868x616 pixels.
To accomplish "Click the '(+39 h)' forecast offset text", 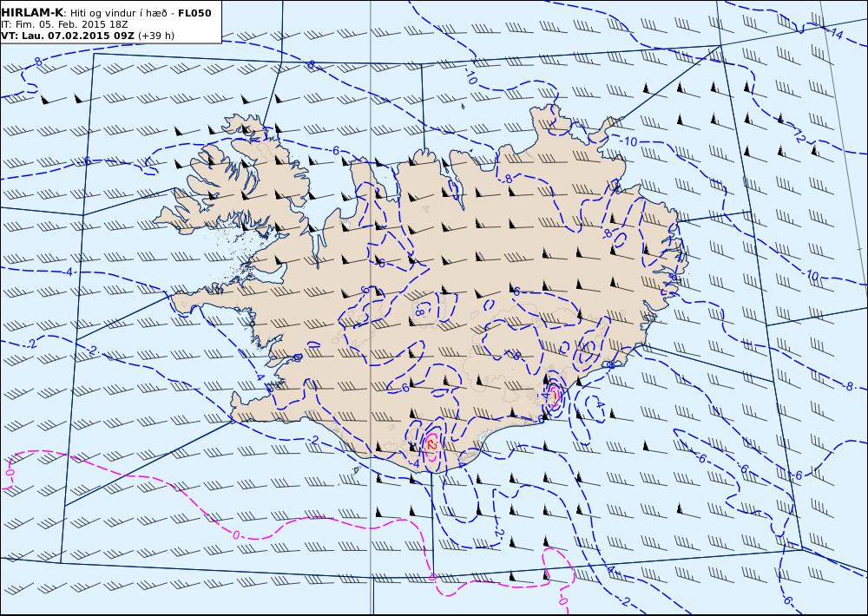I will pos(156,36).
